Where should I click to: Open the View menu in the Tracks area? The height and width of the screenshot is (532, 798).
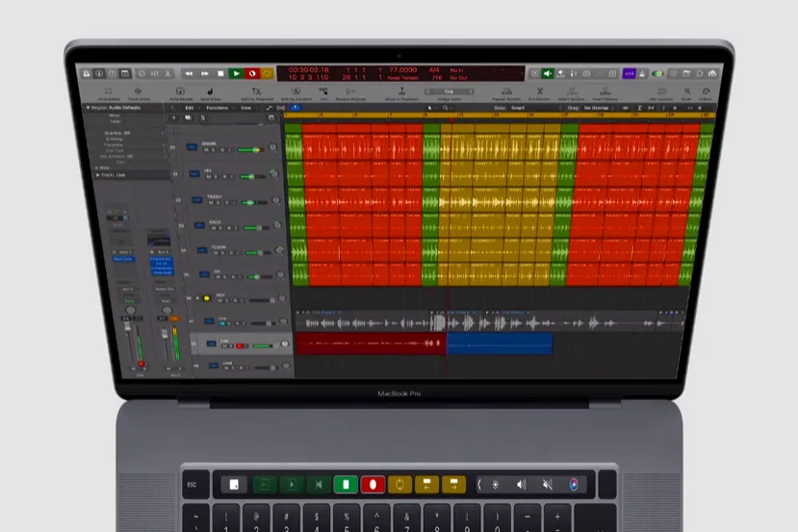tap(246, 108)
